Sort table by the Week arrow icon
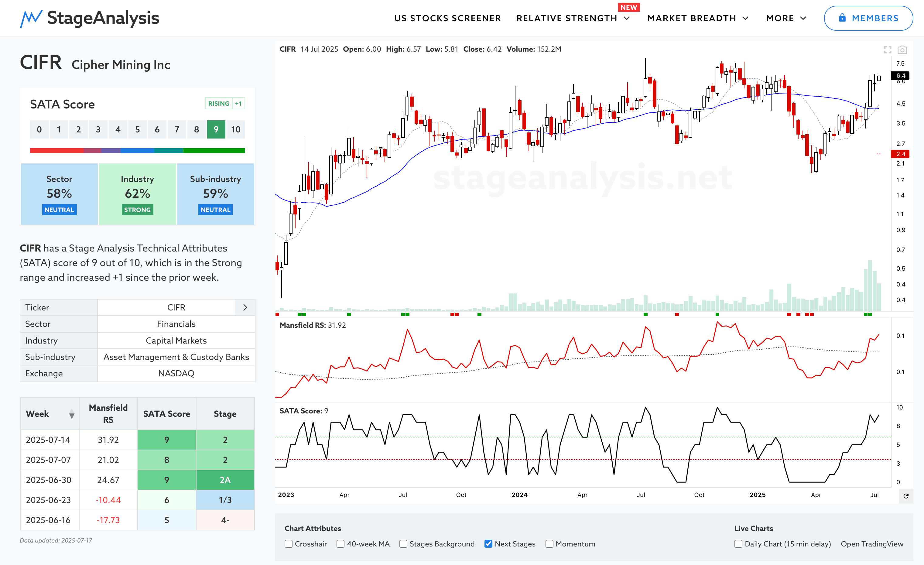This screenshot has height=565, width=924. tap(72, 414)
